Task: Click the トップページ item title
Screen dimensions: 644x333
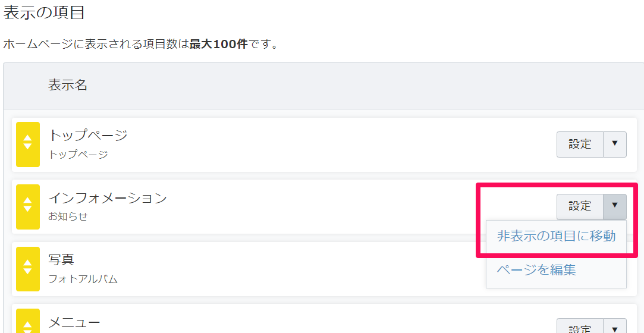Action: tap(88, 135)
